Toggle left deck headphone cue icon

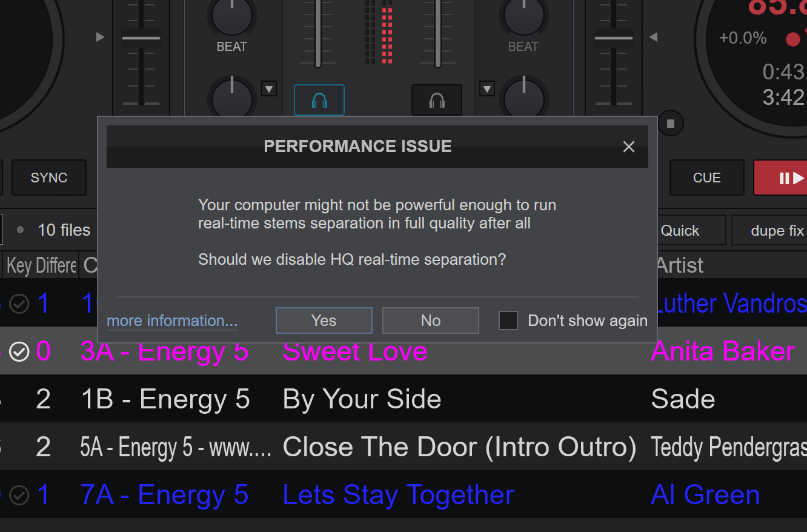click(x=319, y=100)
